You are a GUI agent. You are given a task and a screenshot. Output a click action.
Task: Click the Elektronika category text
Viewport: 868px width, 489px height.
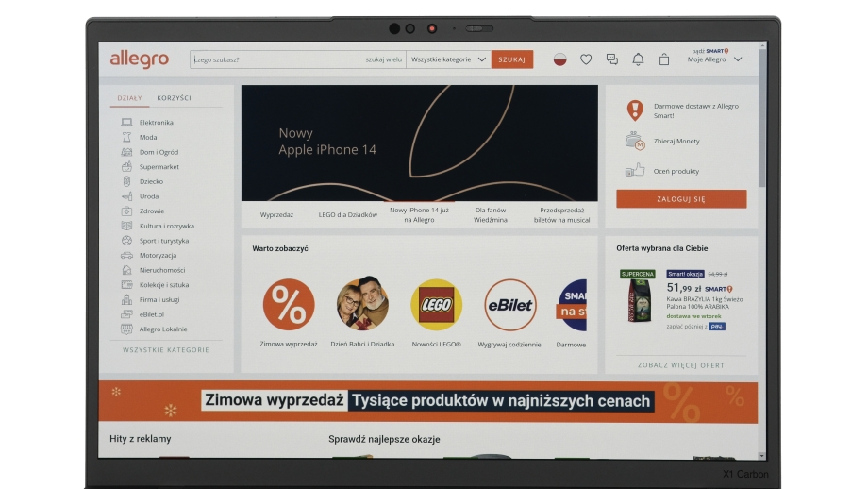point(156,123)
